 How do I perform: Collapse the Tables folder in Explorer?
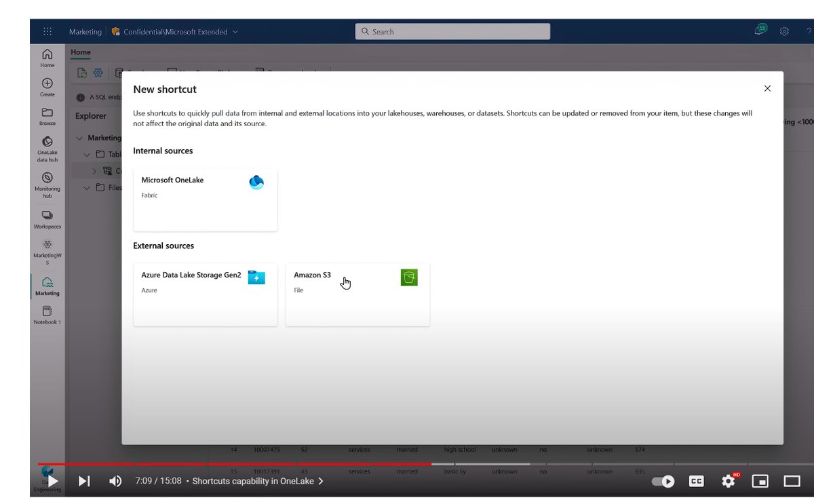[x=87, y=154]
